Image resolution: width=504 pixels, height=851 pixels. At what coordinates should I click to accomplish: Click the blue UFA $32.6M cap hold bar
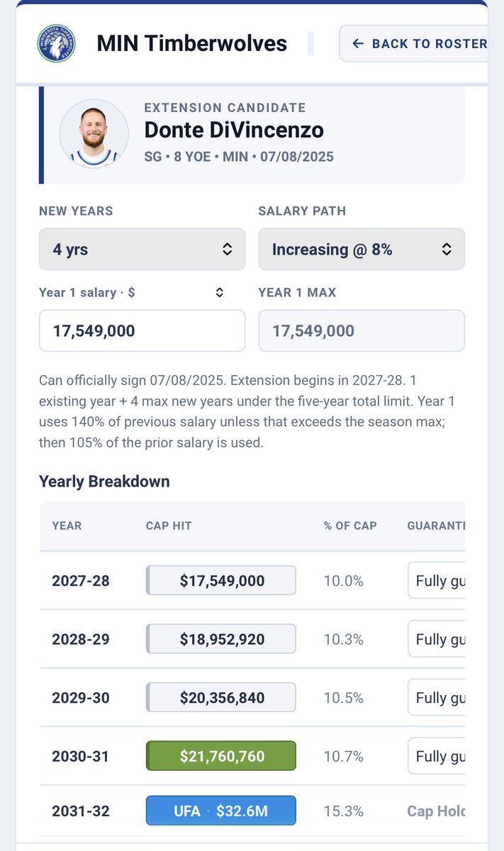[x=221, y=811]
